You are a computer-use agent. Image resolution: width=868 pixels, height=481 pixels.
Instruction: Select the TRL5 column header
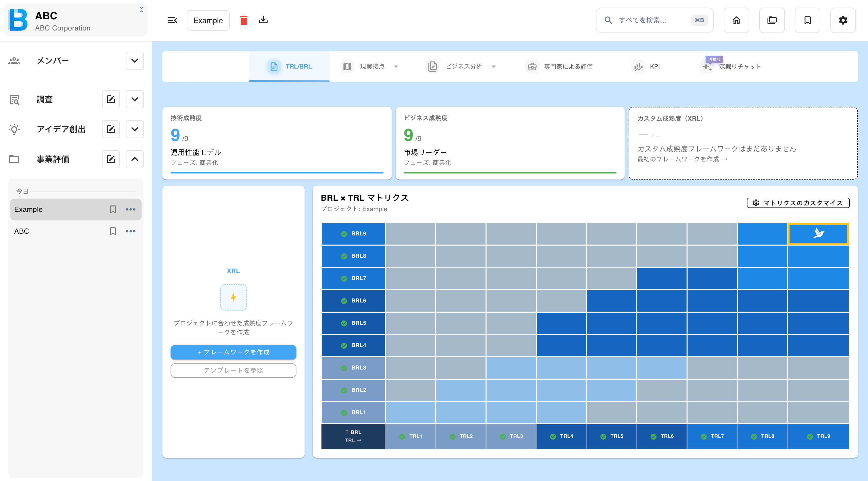point(611,437)
